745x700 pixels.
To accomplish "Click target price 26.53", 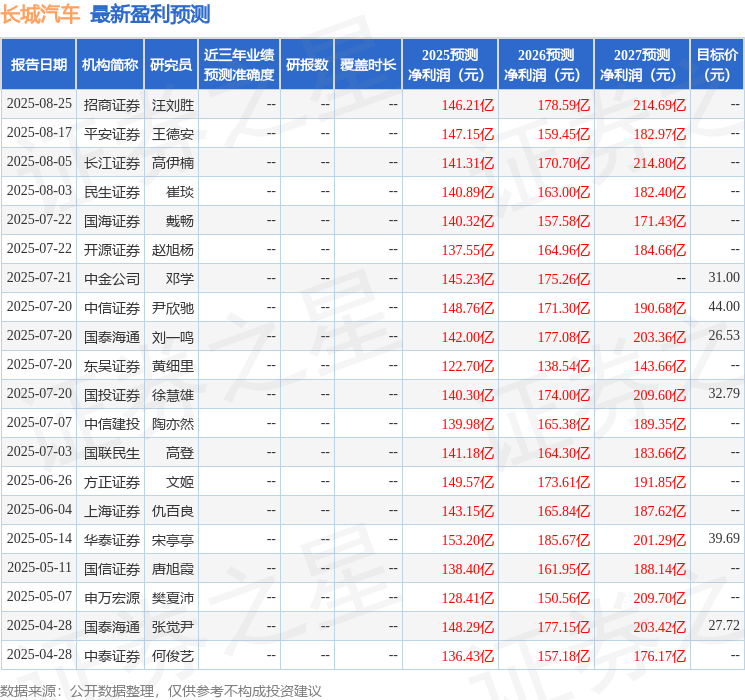I will click(724, 336).
